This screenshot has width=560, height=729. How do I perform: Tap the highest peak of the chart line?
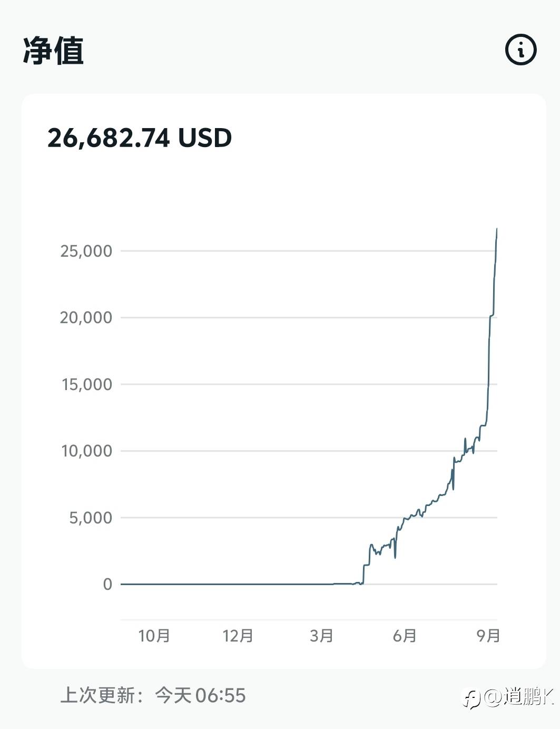pyautogui.click(x=497, y=229)
